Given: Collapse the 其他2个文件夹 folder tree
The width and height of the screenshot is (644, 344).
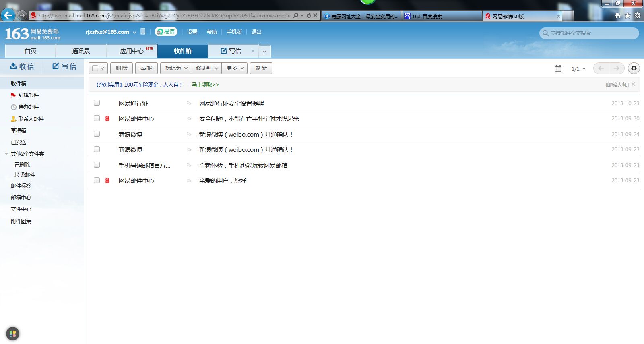Looking at the screenshot, I should click(6, 154).
